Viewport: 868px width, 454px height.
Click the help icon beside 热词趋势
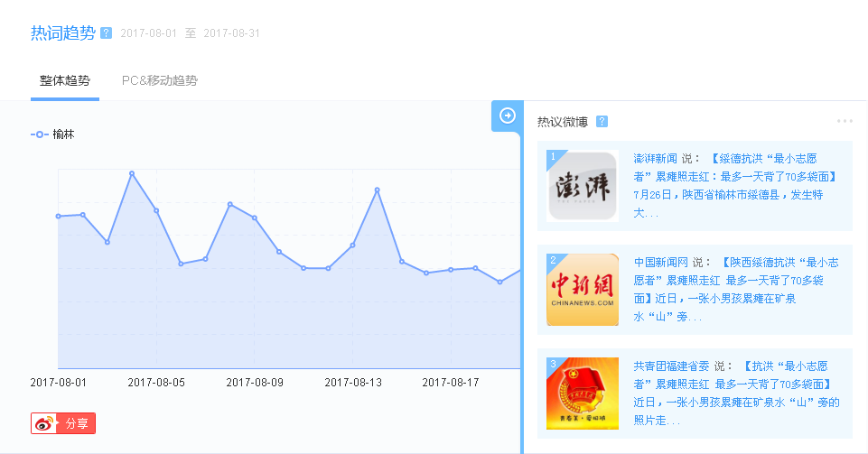pyautogui.click(x=107, y=33)
